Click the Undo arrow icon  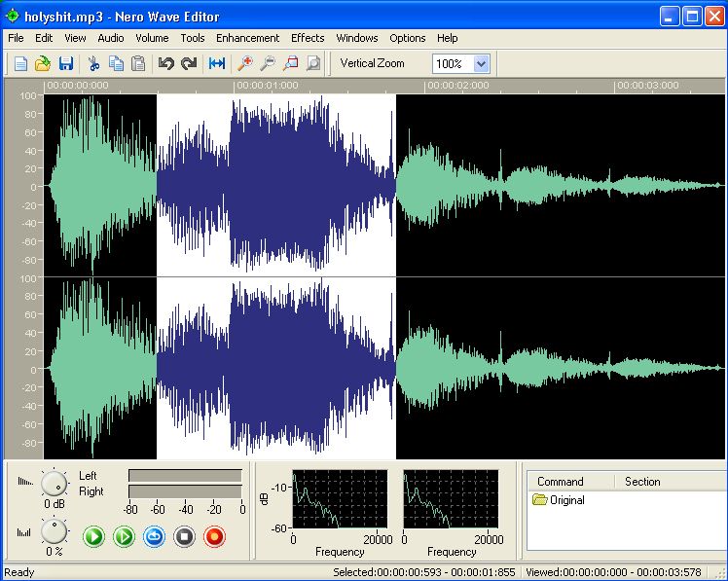(165, 64)
